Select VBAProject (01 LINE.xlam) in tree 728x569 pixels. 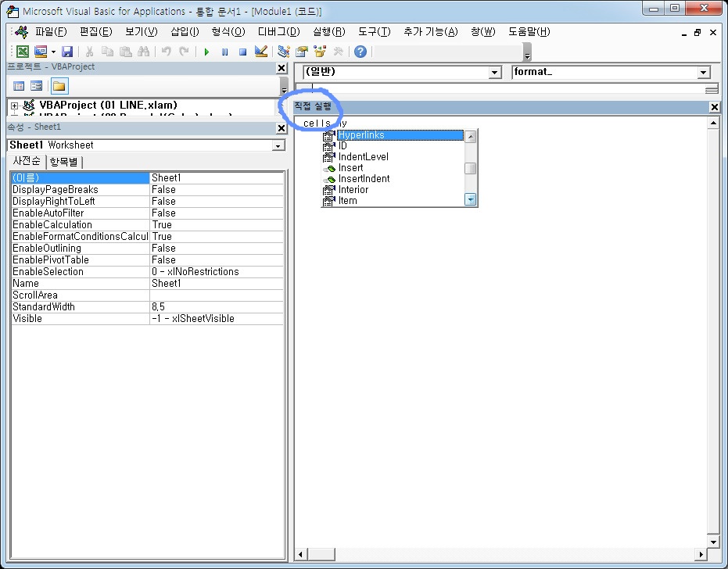(108, 105)
